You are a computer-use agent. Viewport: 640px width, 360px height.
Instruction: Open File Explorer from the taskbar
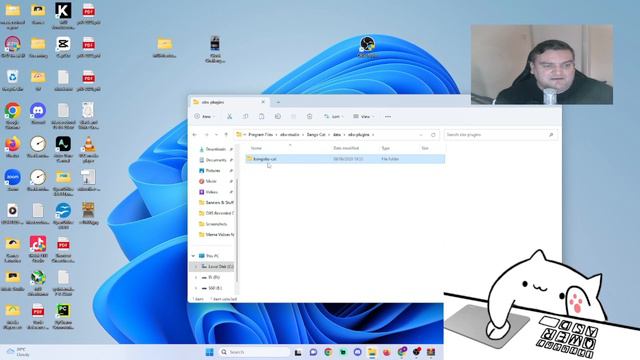(x=372, y=352)
